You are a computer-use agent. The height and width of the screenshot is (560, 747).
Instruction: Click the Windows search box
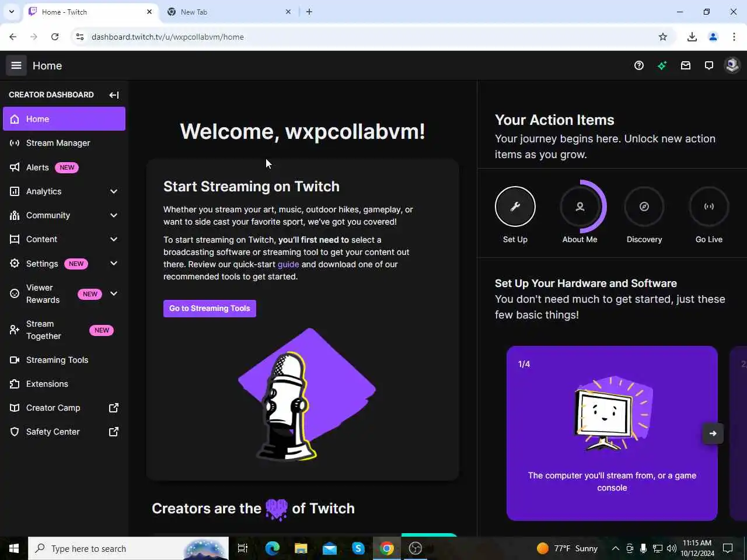point(128,548)
